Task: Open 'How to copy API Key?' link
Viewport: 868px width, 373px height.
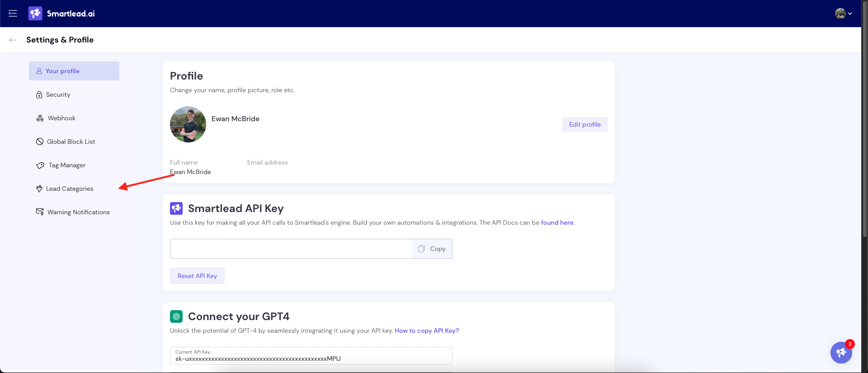Action: 426,331
